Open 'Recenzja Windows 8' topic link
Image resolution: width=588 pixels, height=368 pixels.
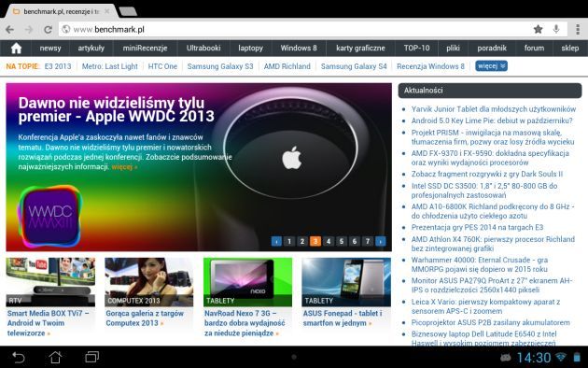(x=430, y=66)
